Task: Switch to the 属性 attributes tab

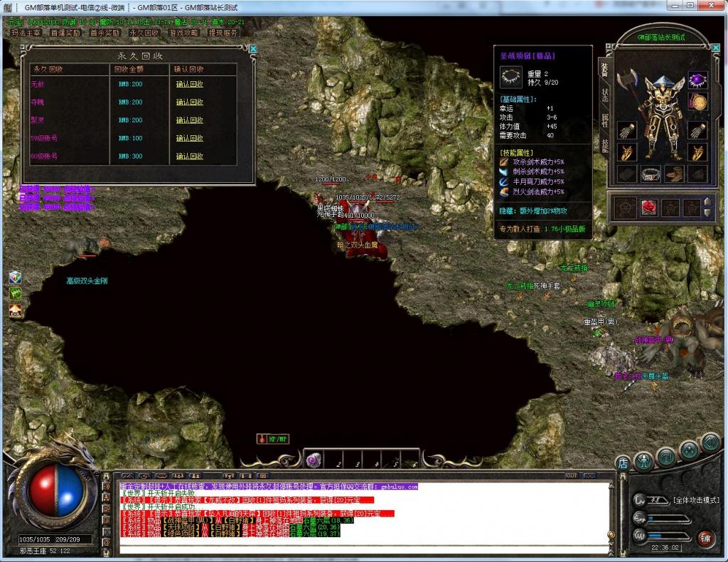Action: (x=604, y=121)
